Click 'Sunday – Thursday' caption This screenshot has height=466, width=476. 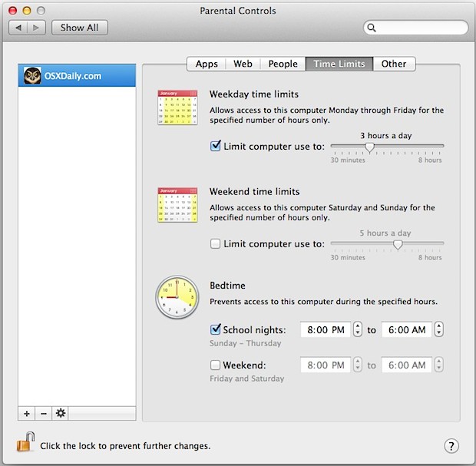click(245, 343)
